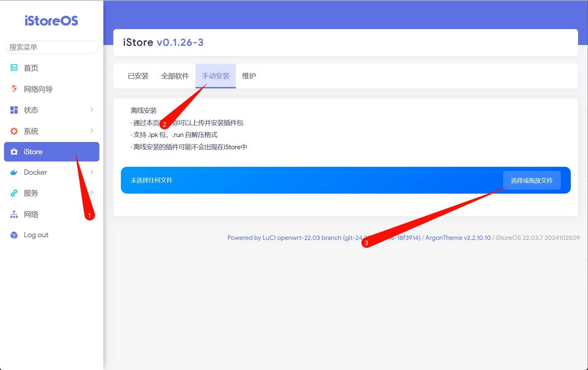Expand the Docker menu chevron
The width and height of the screenshot is (588, 370).
pyautogui.click(x=92, y=172)
